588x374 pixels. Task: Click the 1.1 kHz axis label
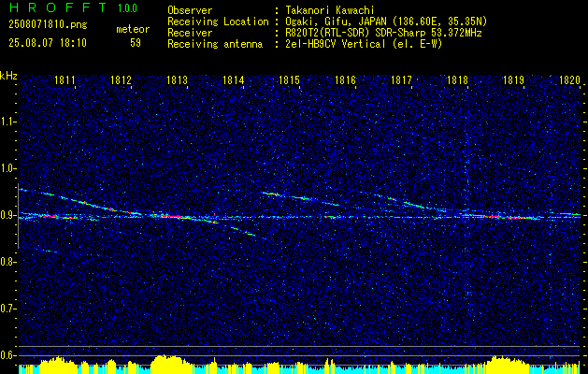[7, 122]
